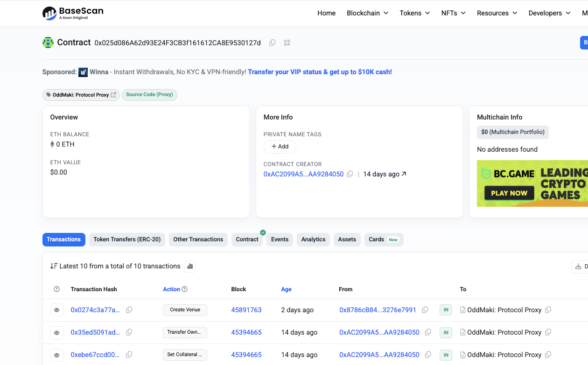Open the transactions chart icon beside Latest 10
The height and width of the screenshot is (365, 588).
[x=190, y=267]
